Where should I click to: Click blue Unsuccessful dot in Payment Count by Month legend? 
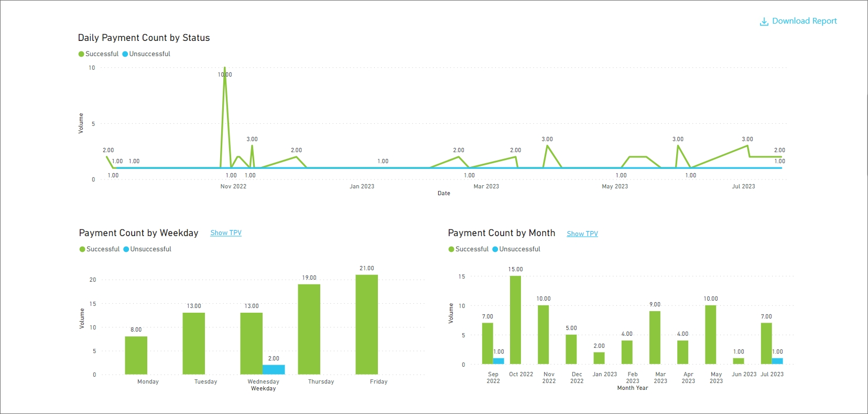click(x=495, y=249)
